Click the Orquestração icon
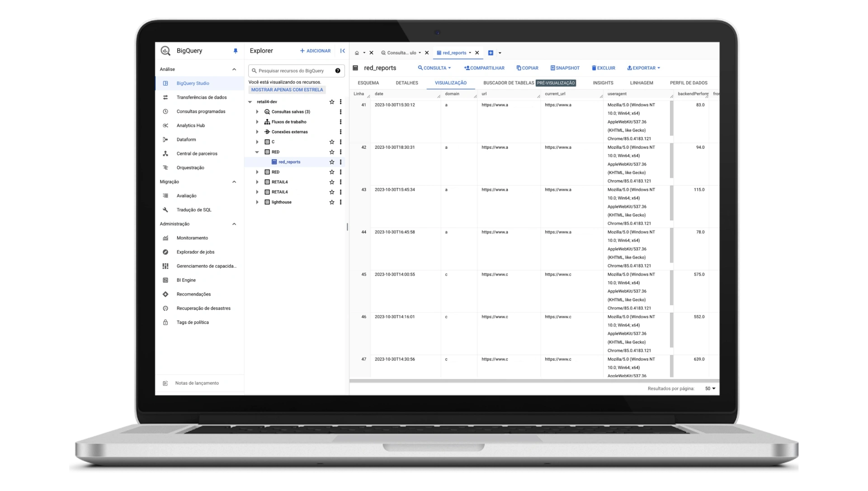The height and width of the screenshot is (491, 868). pyautogui.click(x=165, y=167)
